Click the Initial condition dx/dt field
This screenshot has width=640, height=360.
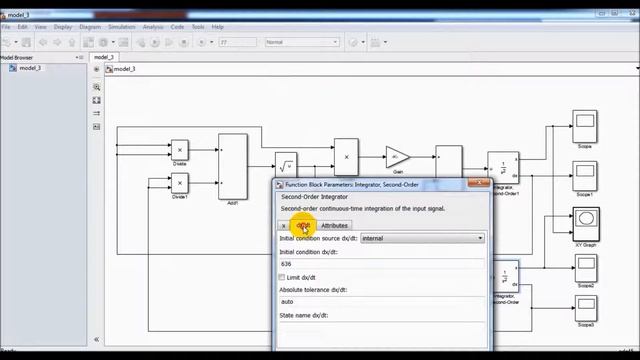pyautogui.click(x=382, y=264)
